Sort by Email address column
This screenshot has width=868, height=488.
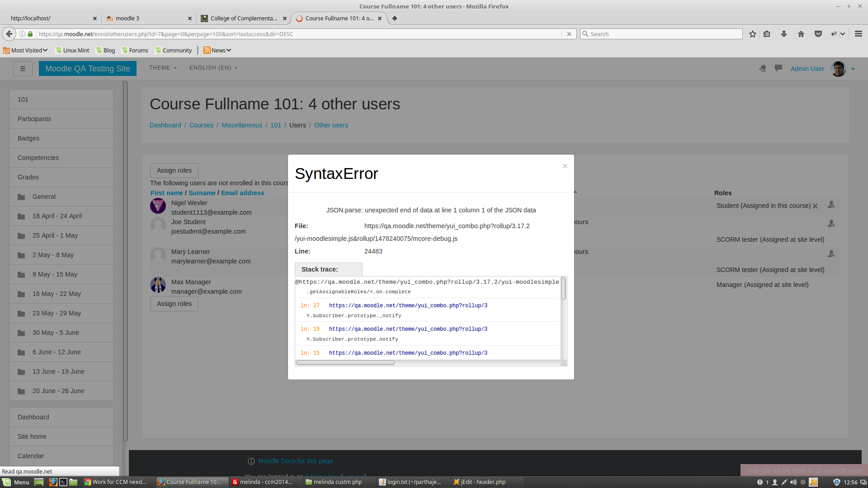point(243,193)
